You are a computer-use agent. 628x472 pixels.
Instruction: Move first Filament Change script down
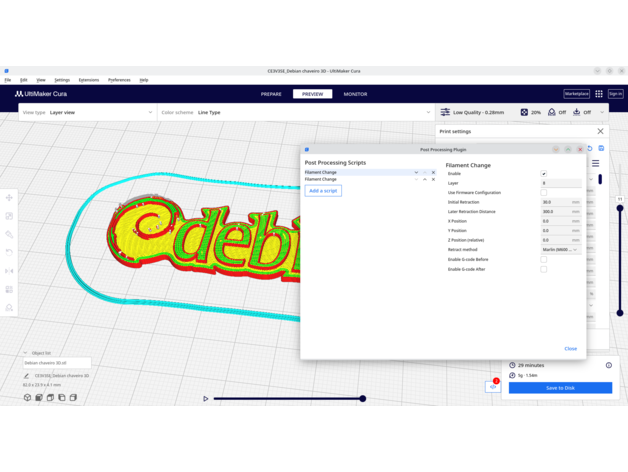[416, 172]
